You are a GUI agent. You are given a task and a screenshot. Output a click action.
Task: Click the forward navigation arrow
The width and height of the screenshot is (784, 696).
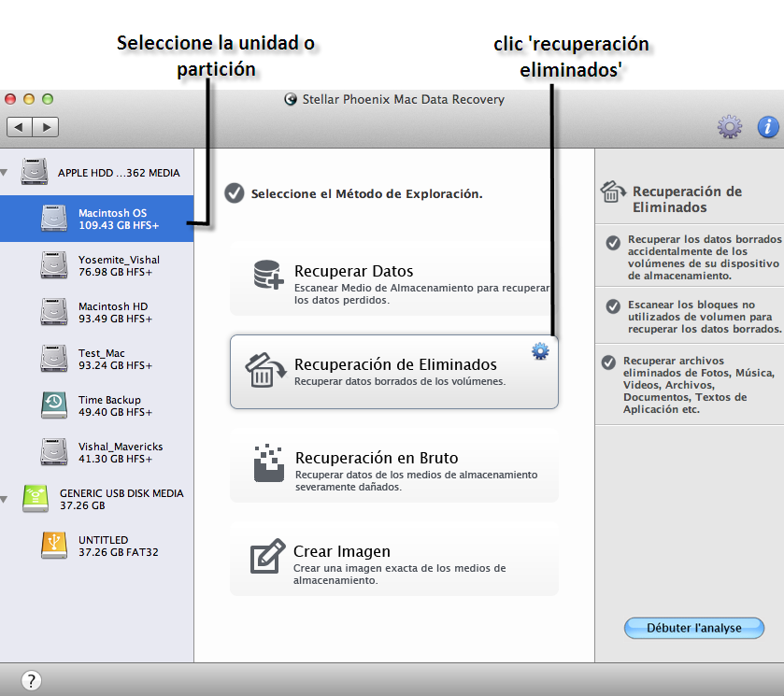point(46,127)
